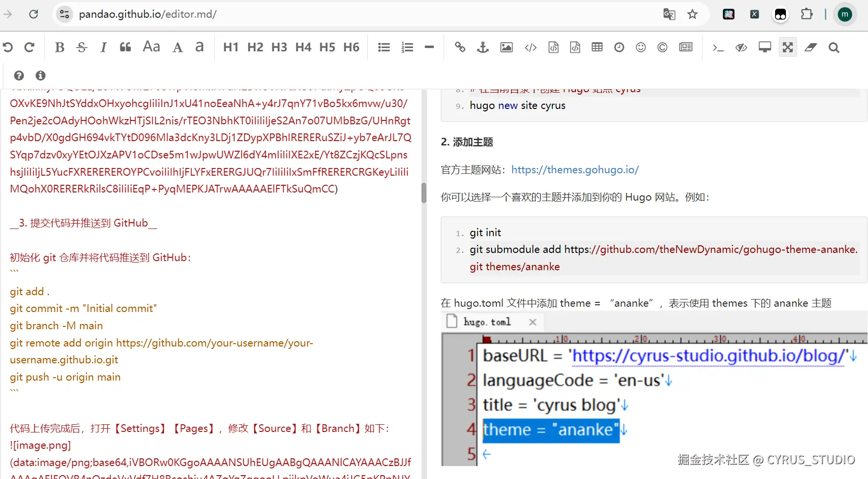868x479 pixels.
Task: View site information for pandao.github.io
Action: tap(65, 14)
